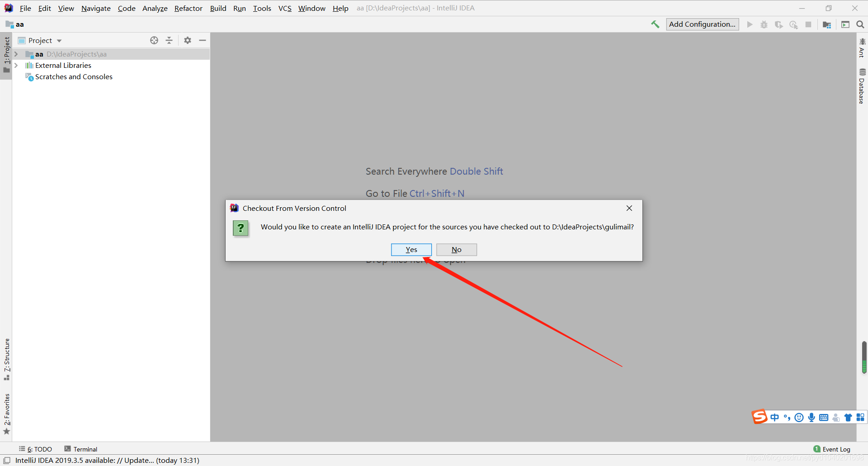Click the memory indicator bar on right edge
This screenshot has width=868, height=466.
pos(864,357)
